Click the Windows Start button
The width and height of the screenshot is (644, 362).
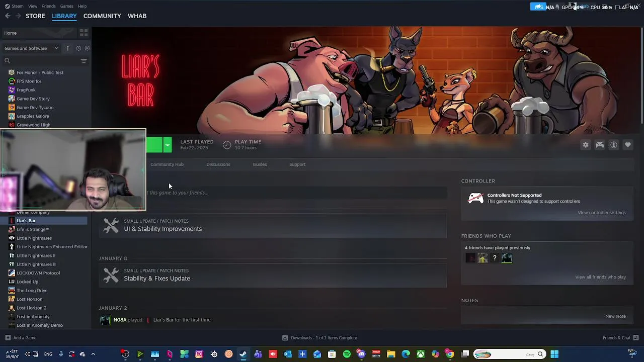click(554, 354)
